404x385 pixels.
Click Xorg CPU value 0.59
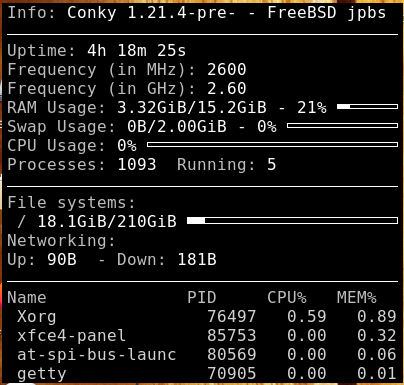(307, 317)
